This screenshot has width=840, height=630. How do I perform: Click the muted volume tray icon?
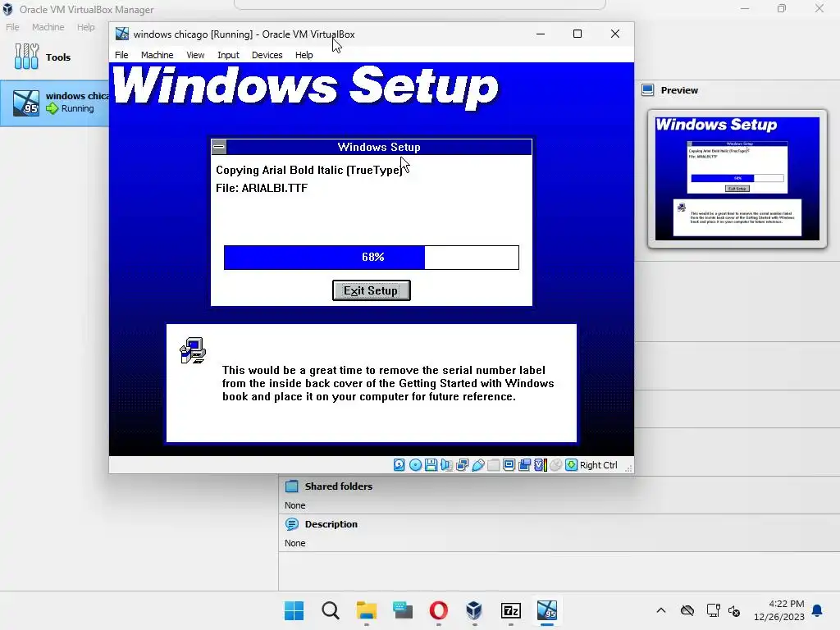(734, 610)
